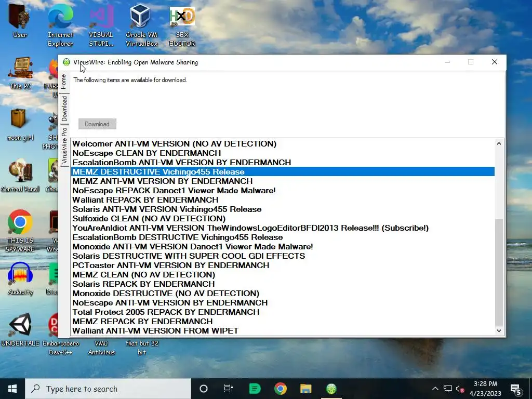Open the Windows Start menu

12,389
